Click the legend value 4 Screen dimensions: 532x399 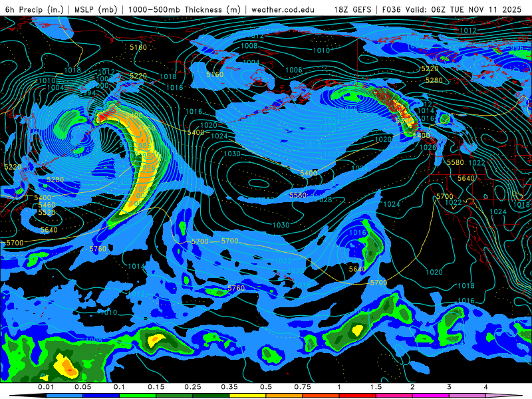(x=486, y=387)
